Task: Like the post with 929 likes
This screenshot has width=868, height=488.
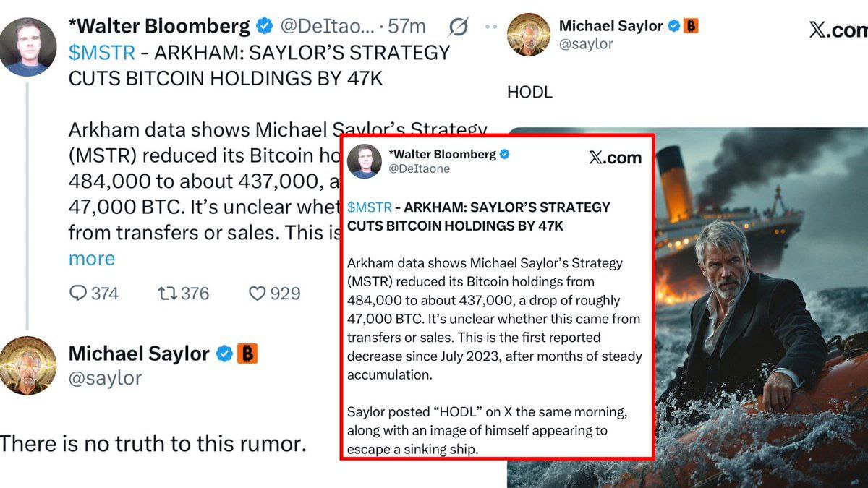Action: (x=258, y=294)
